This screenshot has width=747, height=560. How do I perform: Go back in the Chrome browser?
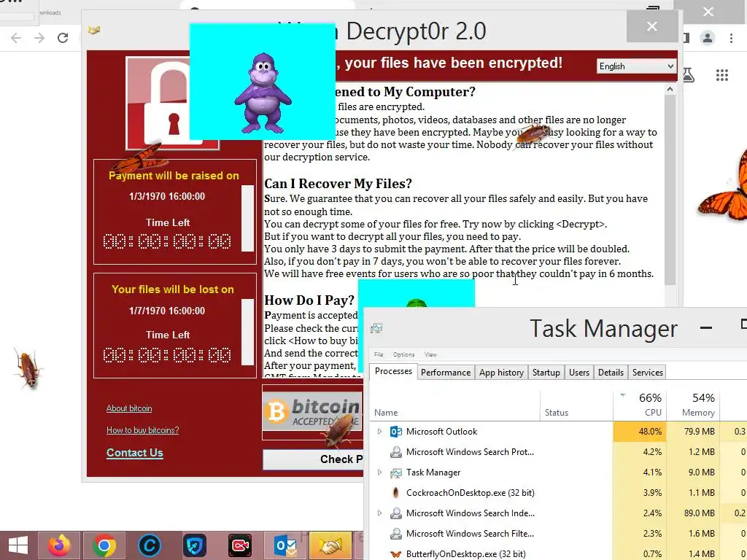tap(16, 38)
